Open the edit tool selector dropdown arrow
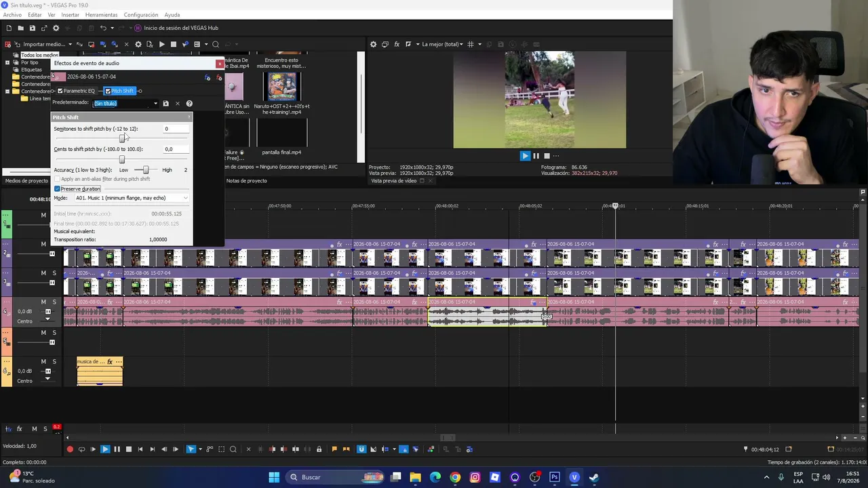Screen dimensions: 868x488 coord(200,449)
